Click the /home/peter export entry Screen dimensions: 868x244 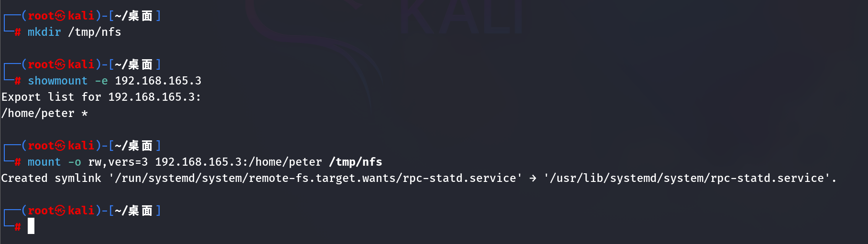point(38,113)
